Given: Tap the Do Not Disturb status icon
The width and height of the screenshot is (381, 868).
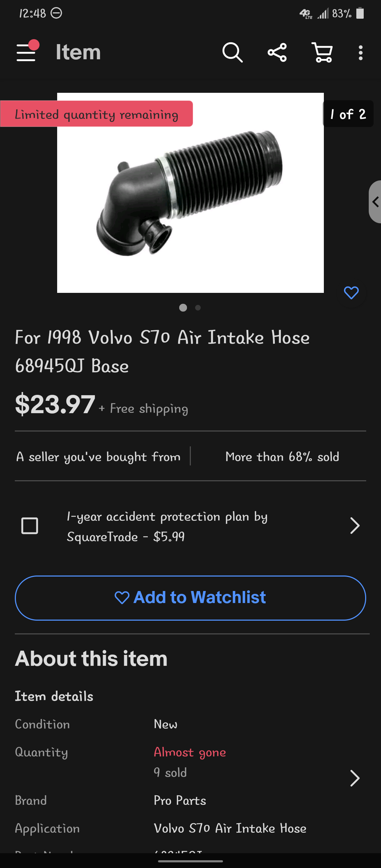Looking at the screenshot, I should pyautogui.click(x=56, y=13).
